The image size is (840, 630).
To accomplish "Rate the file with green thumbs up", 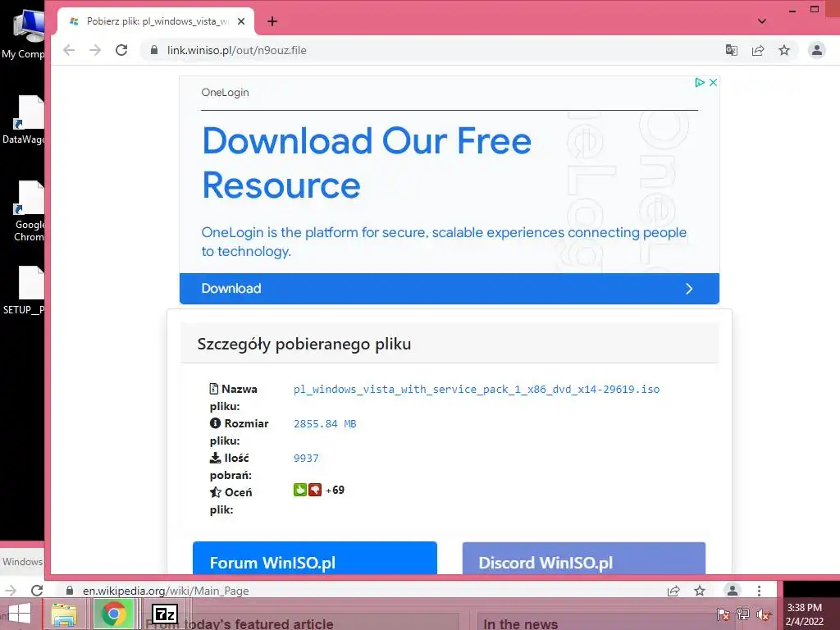I will pos(300,490).
